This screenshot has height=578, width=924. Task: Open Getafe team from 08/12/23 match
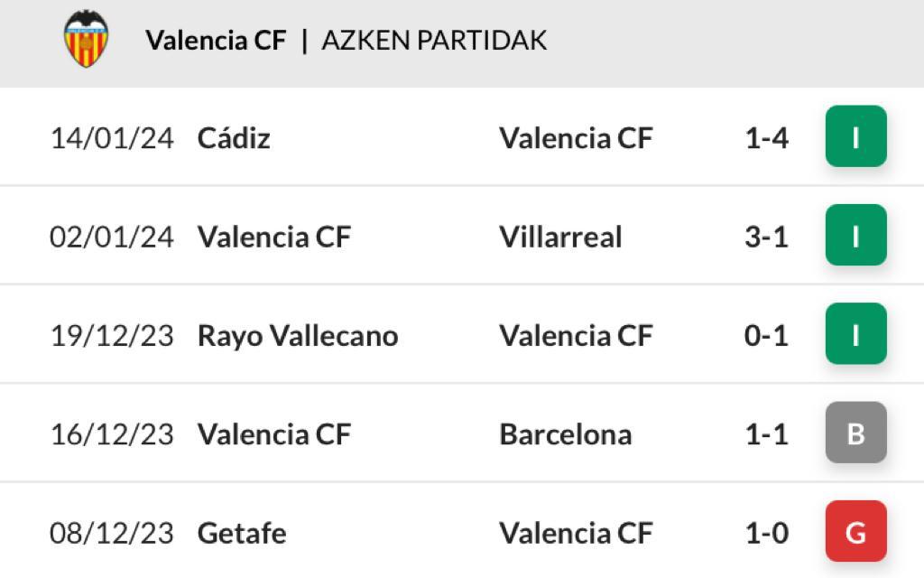(x=242, y=533)
